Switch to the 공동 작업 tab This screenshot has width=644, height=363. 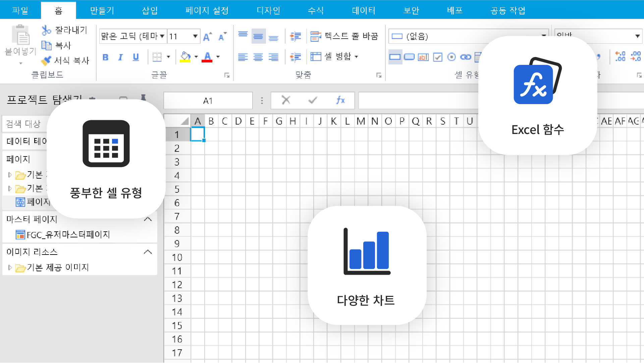508,10
